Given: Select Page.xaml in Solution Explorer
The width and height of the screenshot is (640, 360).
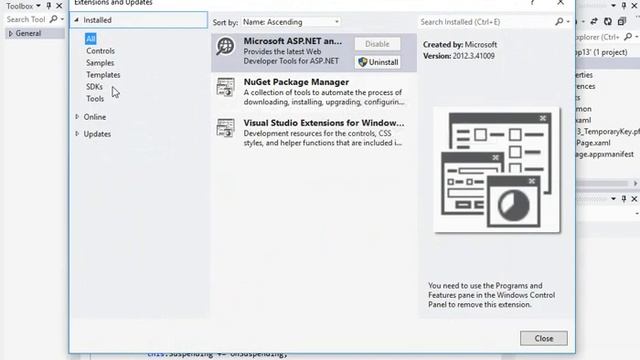Looking at the screenshot, I should pos(593,143).
